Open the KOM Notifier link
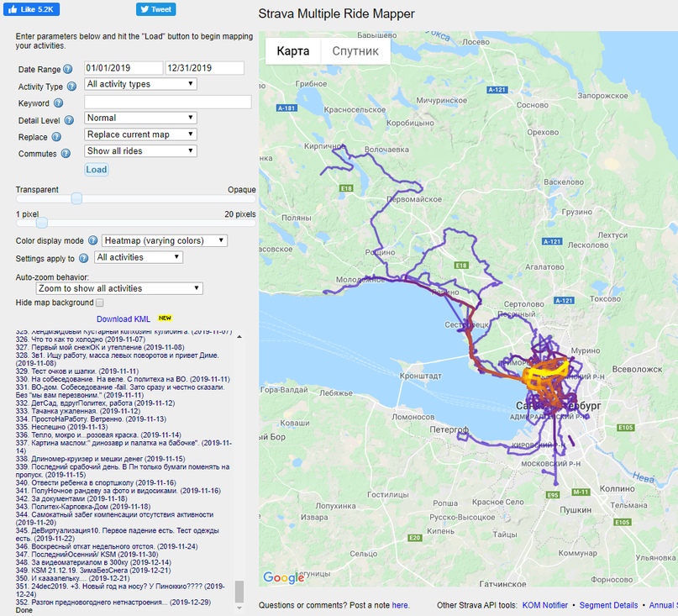 coord(544,605)
